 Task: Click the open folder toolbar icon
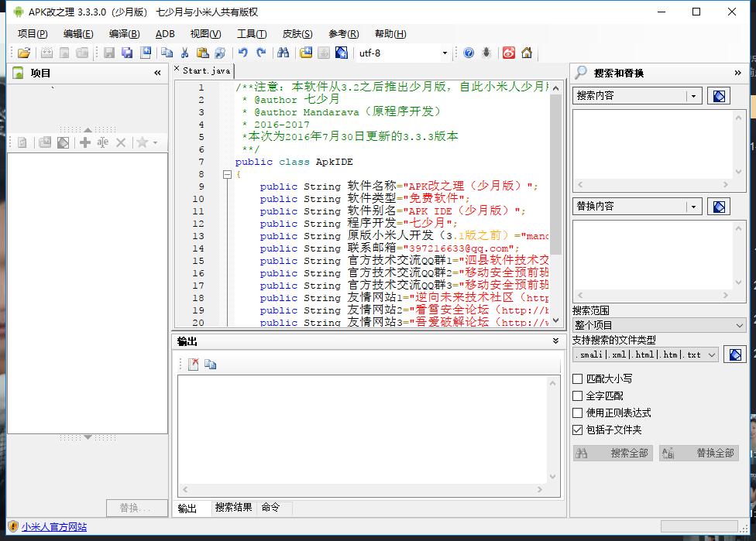[x=24, y=53]
